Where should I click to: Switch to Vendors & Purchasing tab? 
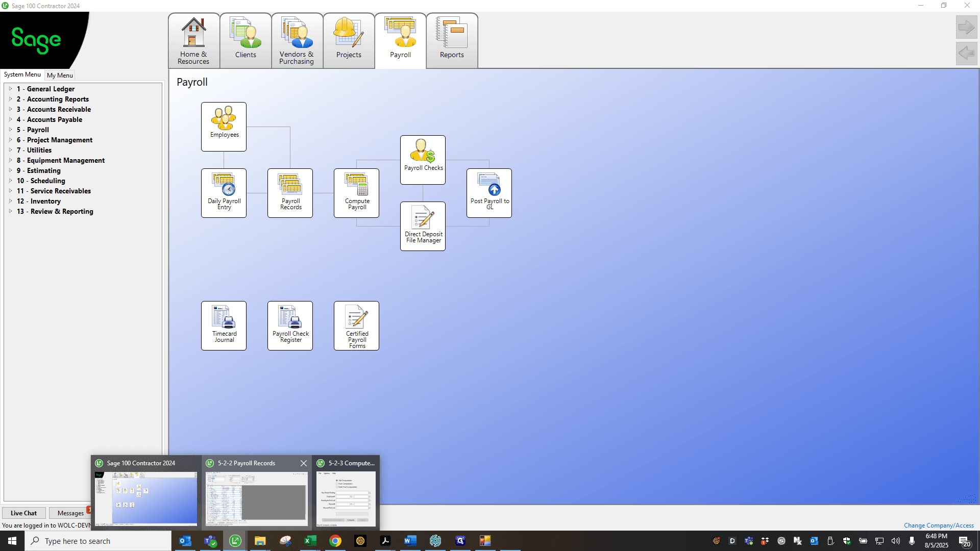(297, 41)
